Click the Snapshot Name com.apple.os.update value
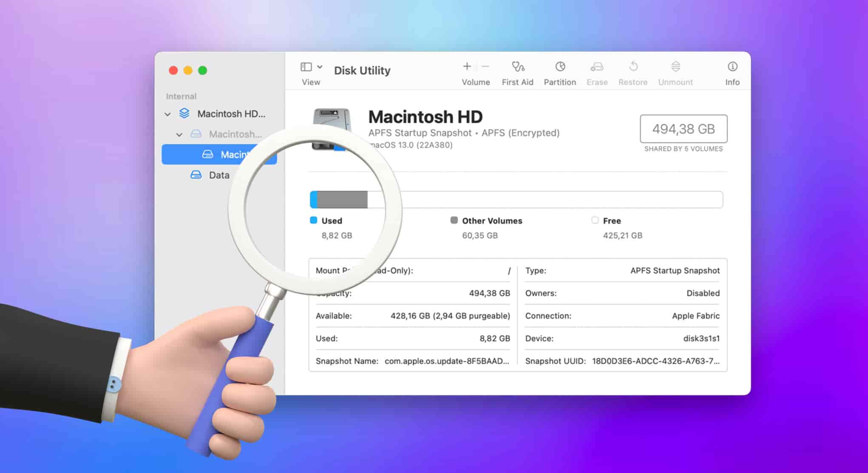Viewport: 868px width, 473px height. pyautogui.click(x=447, y=361)
